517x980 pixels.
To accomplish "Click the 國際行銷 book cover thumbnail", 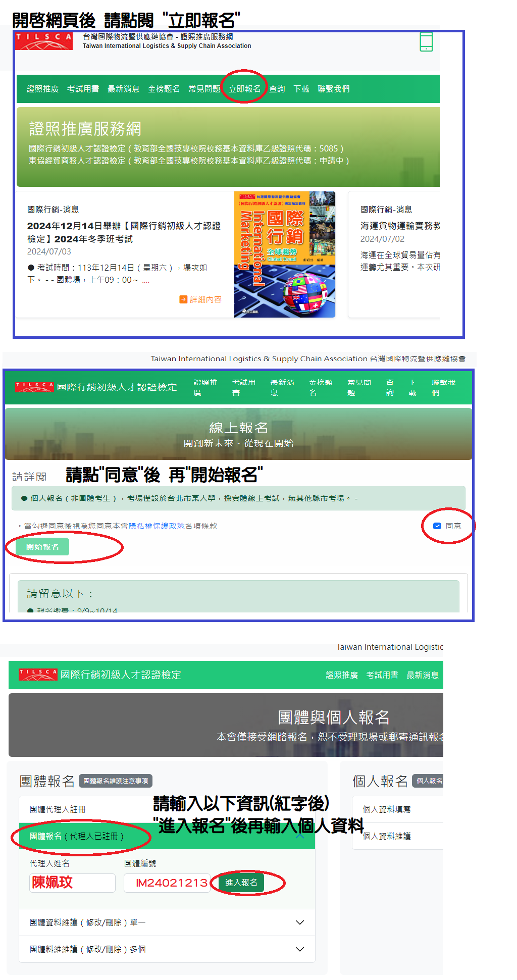I will 285,254.
